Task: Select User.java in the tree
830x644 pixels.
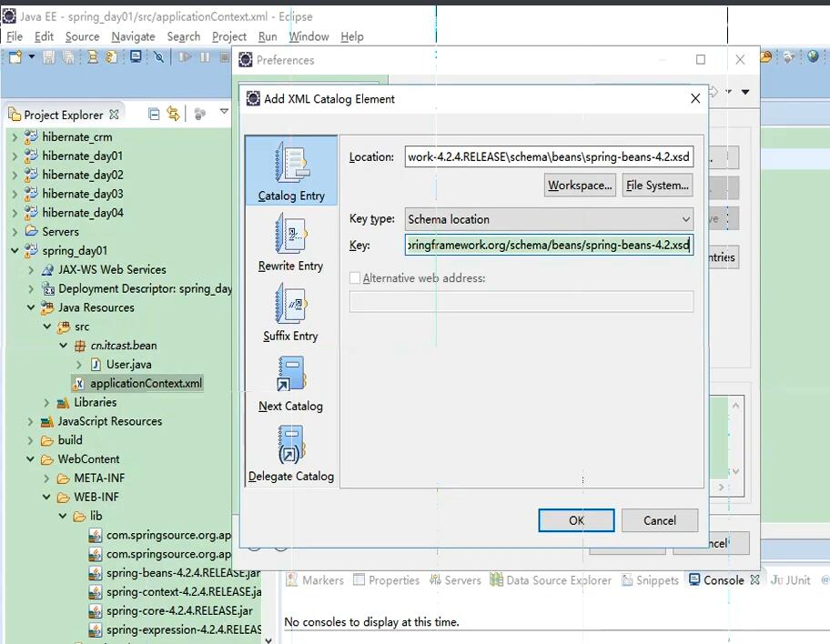Action: click(x=121, y=365)
